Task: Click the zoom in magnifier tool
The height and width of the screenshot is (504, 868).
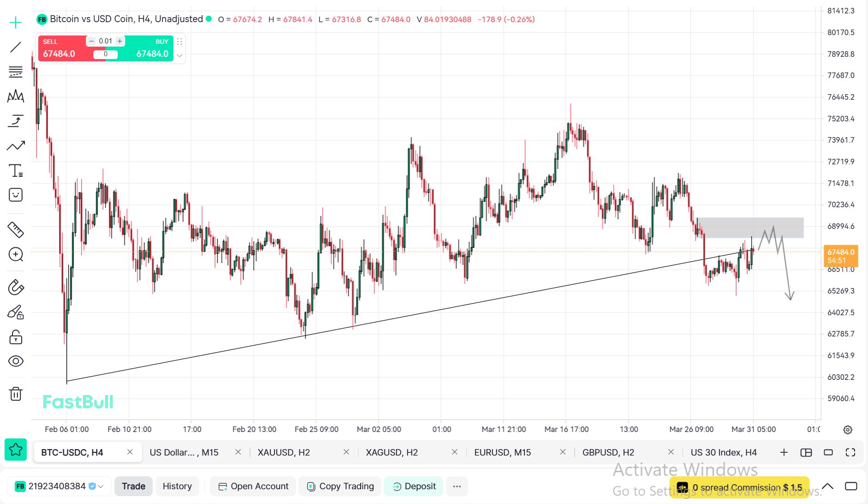Action: (x=16, y=254)
